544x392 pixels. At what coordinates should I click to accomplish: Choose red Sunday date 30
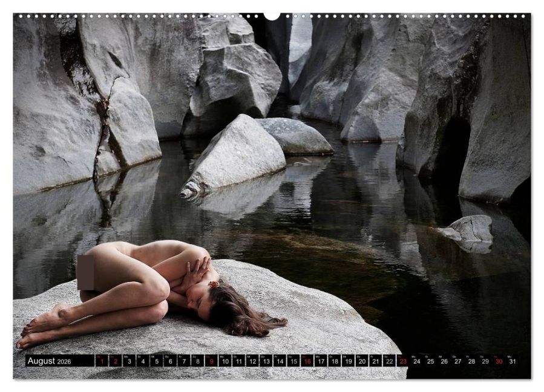point(499,361)
